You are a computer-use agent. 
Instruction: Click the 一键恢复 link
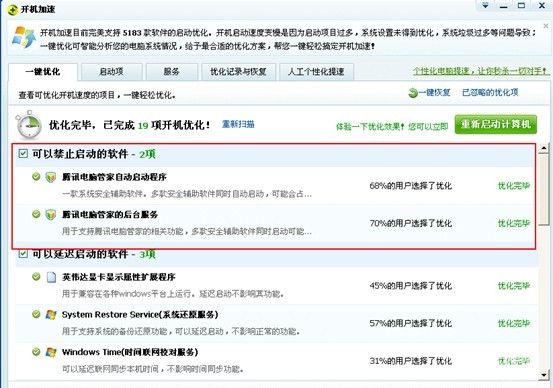(434, 92)
